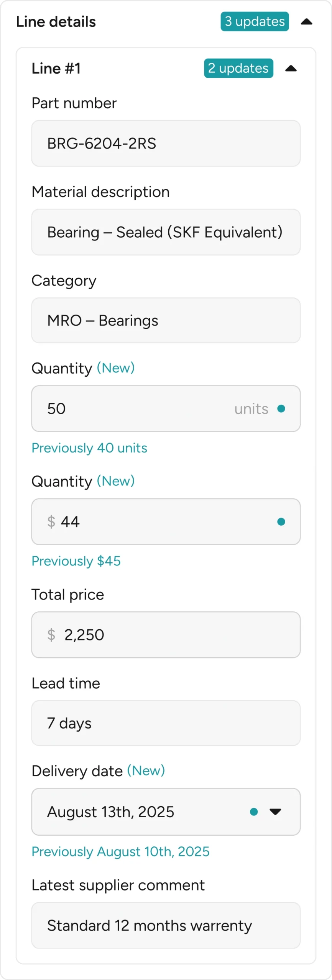
Task: Click the price value 44
Action: (x=70, y=522)
